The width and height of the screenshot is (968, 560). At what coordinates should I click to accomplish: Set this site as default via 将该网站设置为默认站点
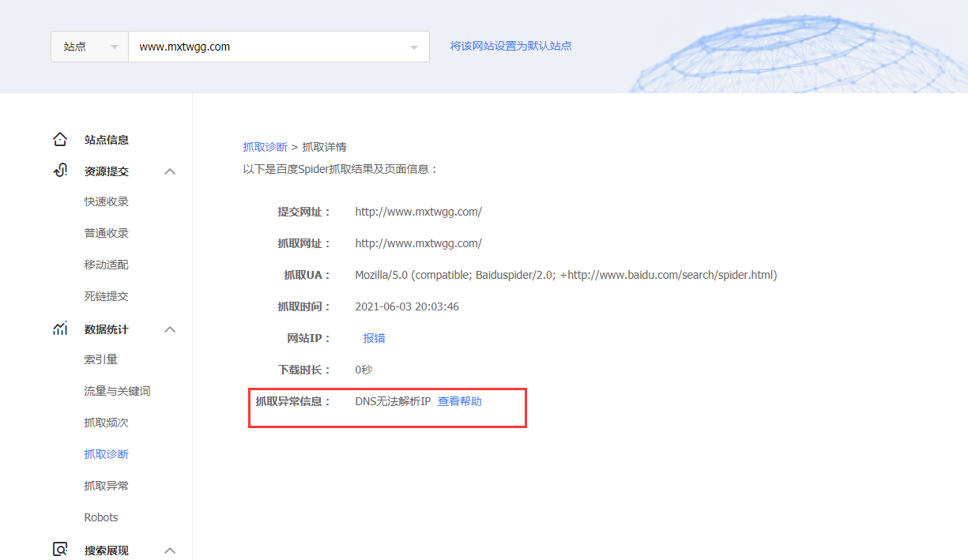[x=510, y=46]
